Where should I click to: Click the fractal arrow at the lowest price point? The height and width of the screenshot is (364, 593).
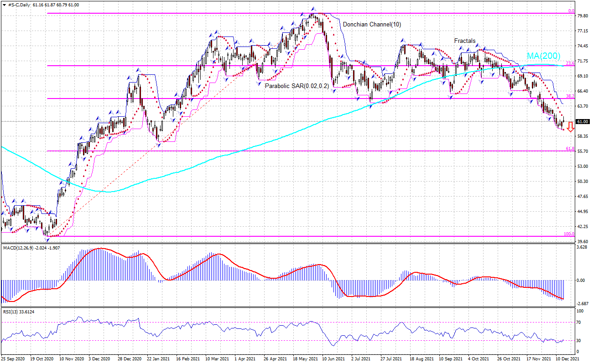pos(47,239)
